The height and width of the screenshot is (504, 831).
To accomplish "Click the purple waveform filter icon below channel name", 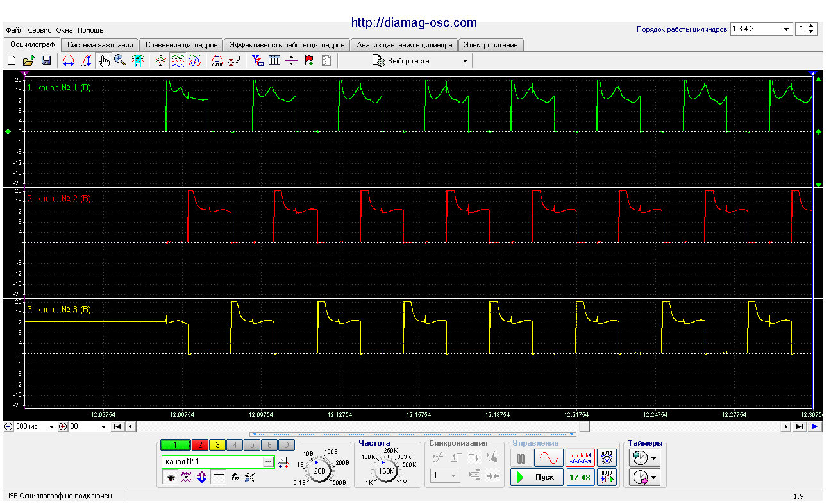I will pos(187,477).
